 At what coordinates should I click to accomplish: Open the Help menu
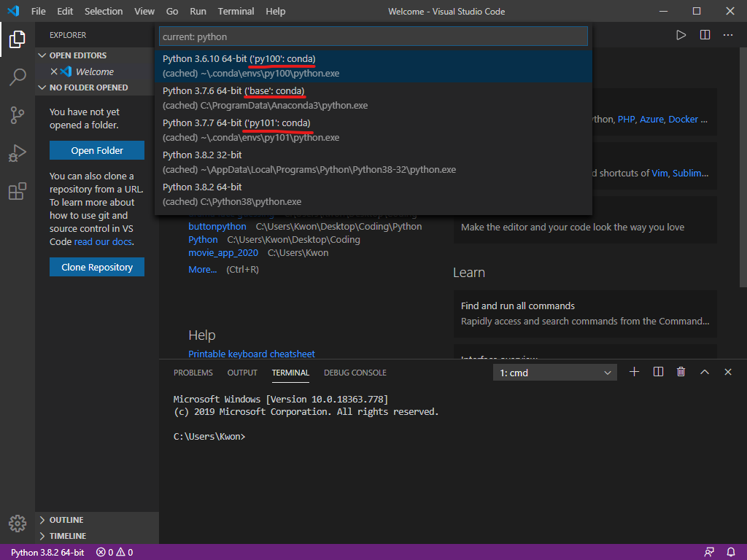[275, 11]
